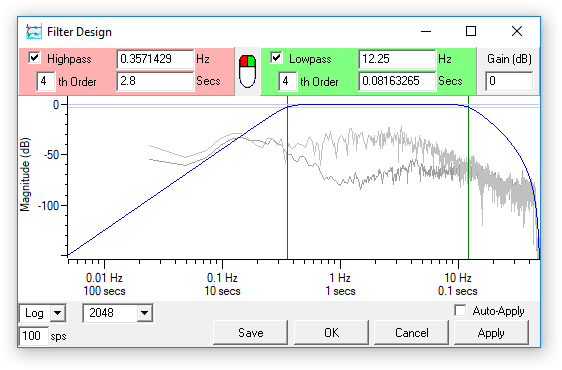562x370 pixels.
Task: Open the Log scale dropdown
Action: 43,313
